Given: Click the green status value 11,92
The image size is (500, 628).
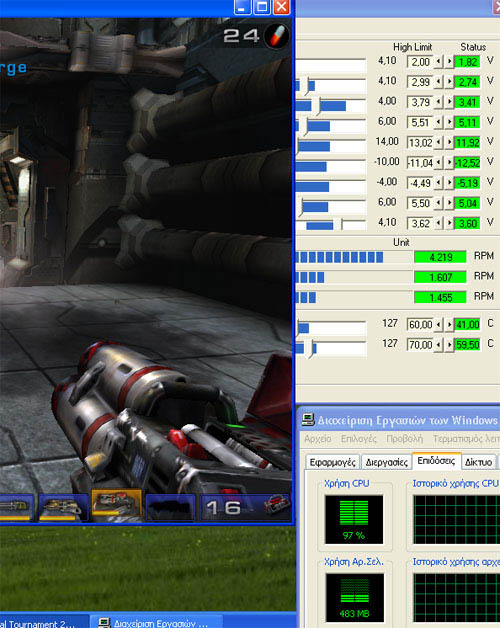Looking at the screenshot, I should pyautogui.click(x=467, y=143).
